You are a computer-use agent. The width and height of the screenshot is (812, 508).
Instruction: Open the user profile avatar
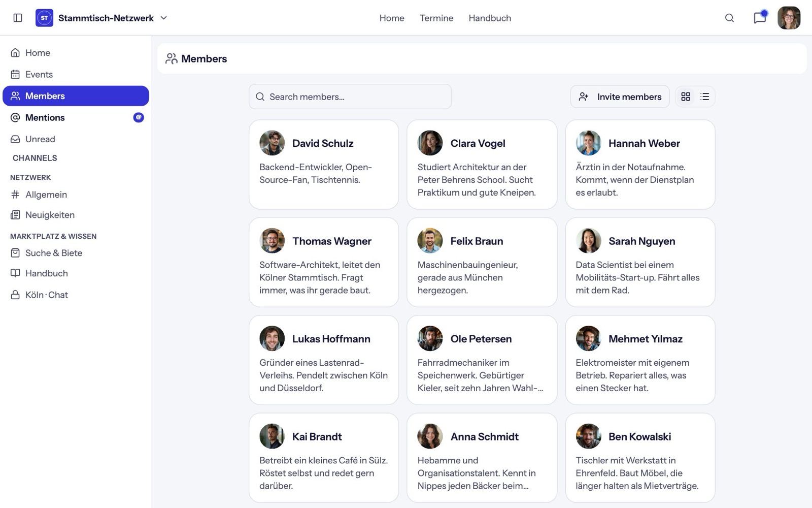pyautogui.click(x=789, y=18)
